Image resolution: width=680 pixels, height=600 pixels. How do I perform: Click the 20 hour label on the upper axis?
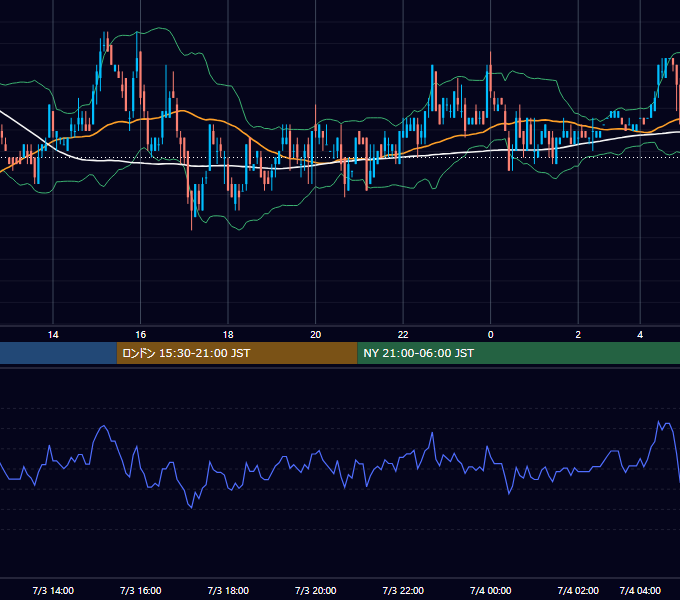[x=316, y=335]
